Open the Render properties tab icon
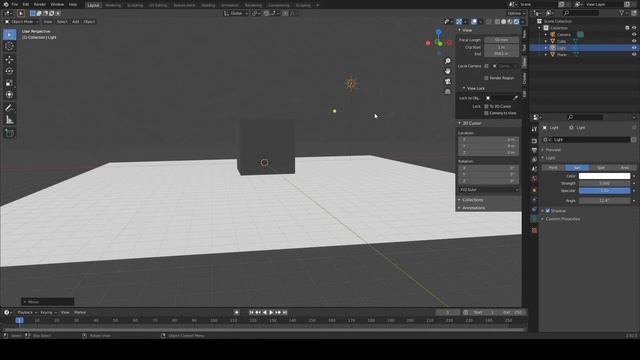 pos(534,141)
